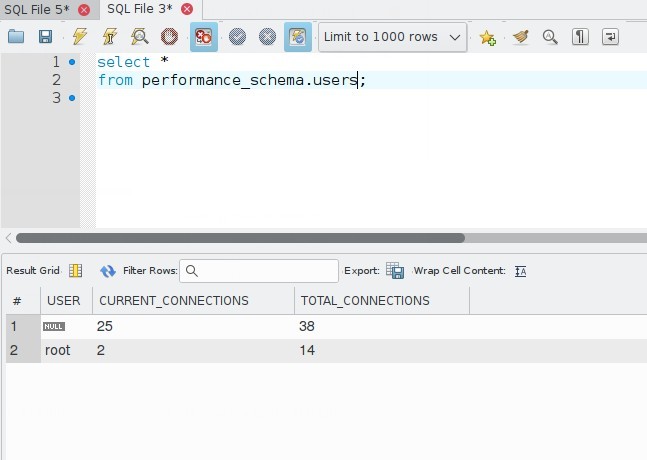The width and height of the screenshot is (647, 460).
Task: Select the NULL user cell
Action: tap(66, 326)
